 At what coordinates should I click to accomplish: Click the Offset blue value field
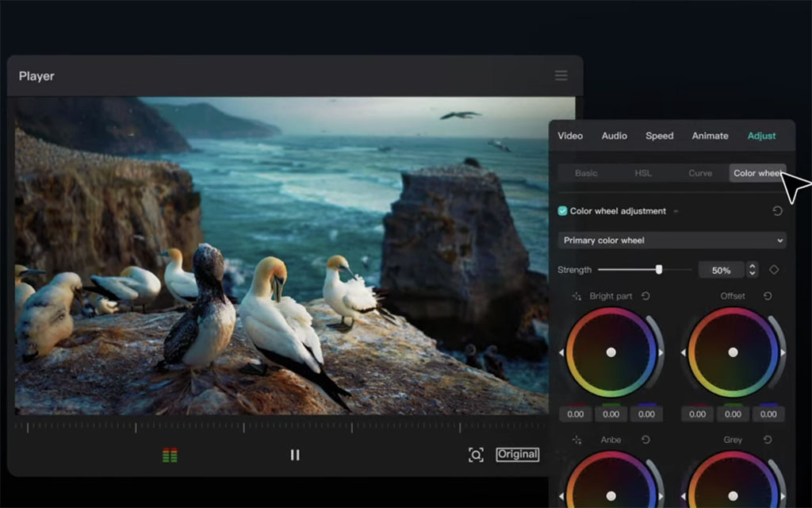click(768, 414)
